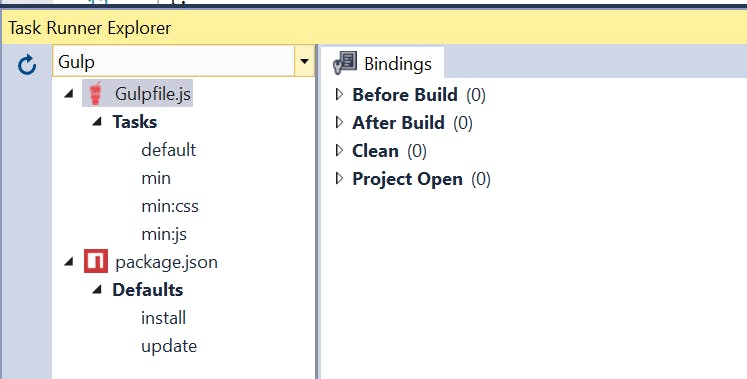Select the min:js task

point(164,234)
